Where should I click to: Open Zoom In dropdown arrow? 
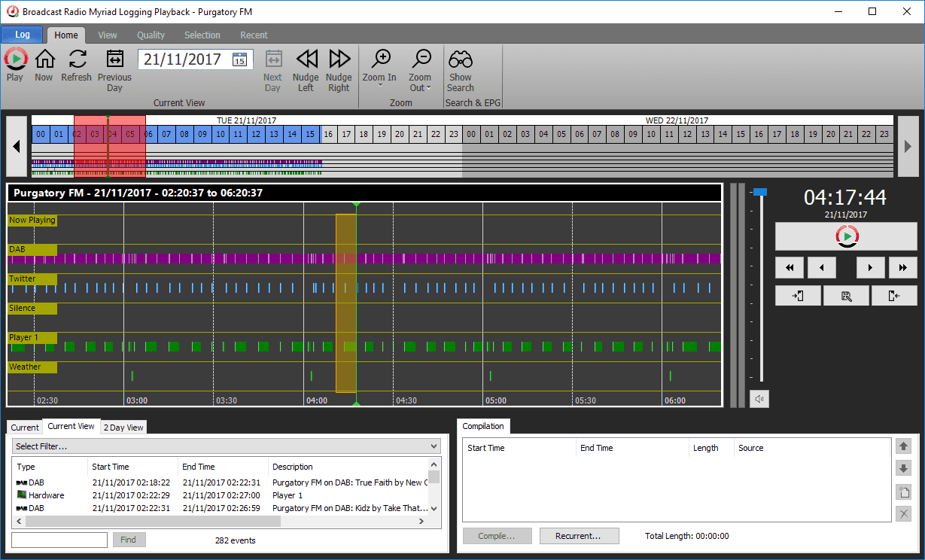click(380, 86)
